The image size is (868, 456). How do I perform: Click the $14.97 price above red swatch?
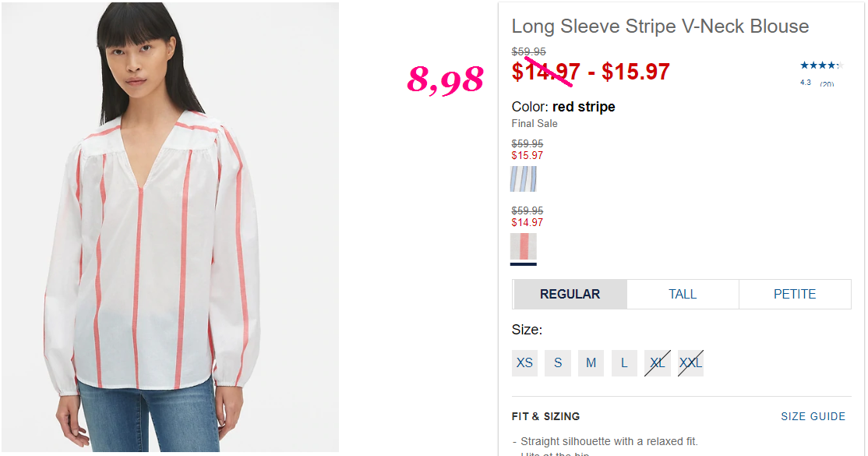coord(527,223)
